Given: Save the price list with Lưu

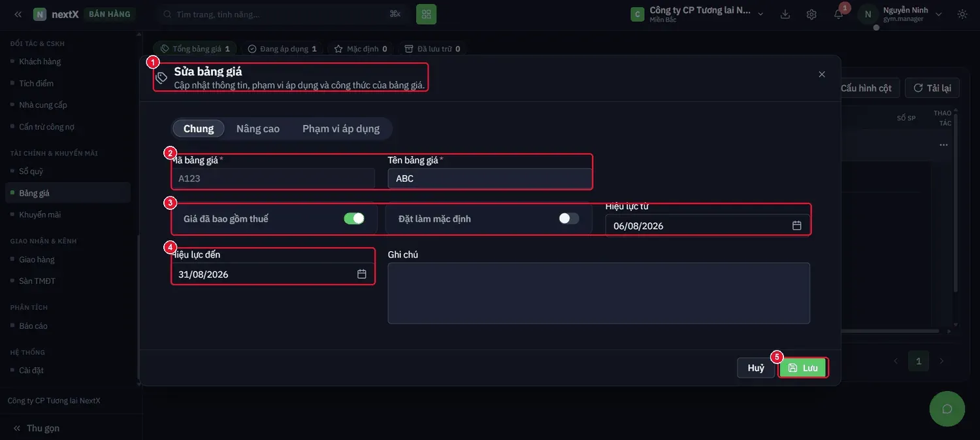Looking at the screenshot, I should 803,368.
